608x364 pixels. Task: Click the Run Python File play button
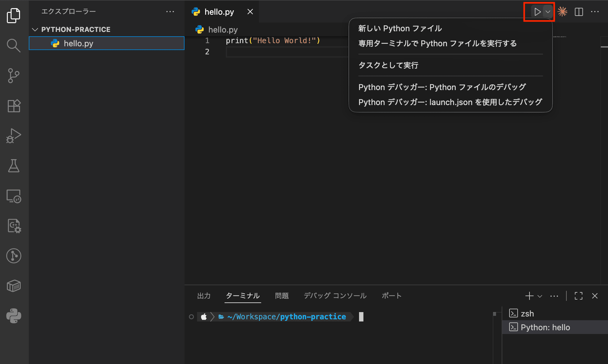537,12
